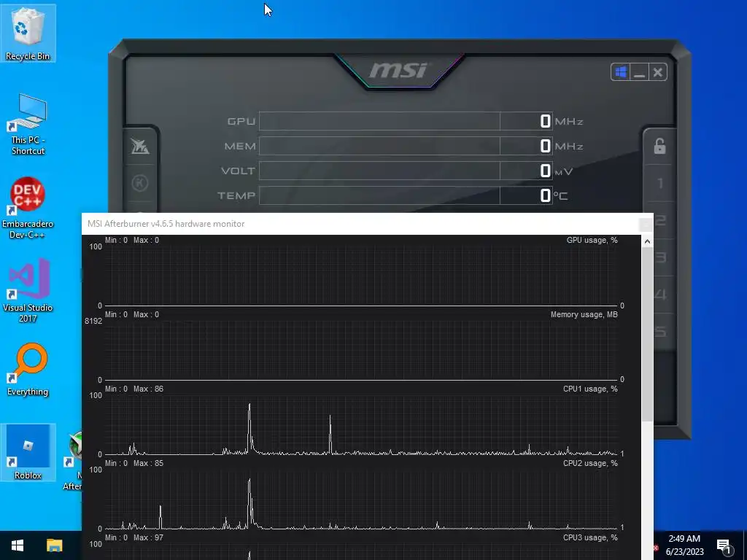The height and width of the screenshot is (560, 747).
Task: Select profile slot 1 in Afterburner
Action: click(x=660, y=183)
